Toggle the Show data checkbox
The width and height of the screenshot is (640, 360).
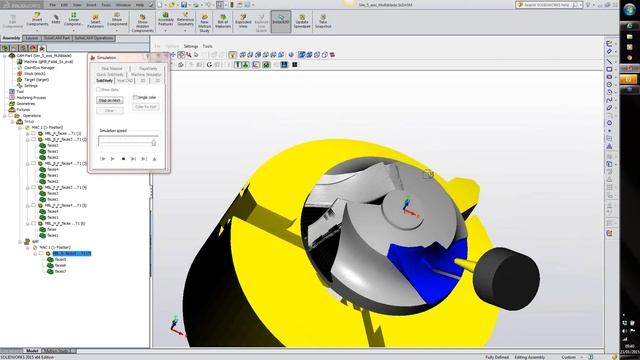tap(98, 89)
